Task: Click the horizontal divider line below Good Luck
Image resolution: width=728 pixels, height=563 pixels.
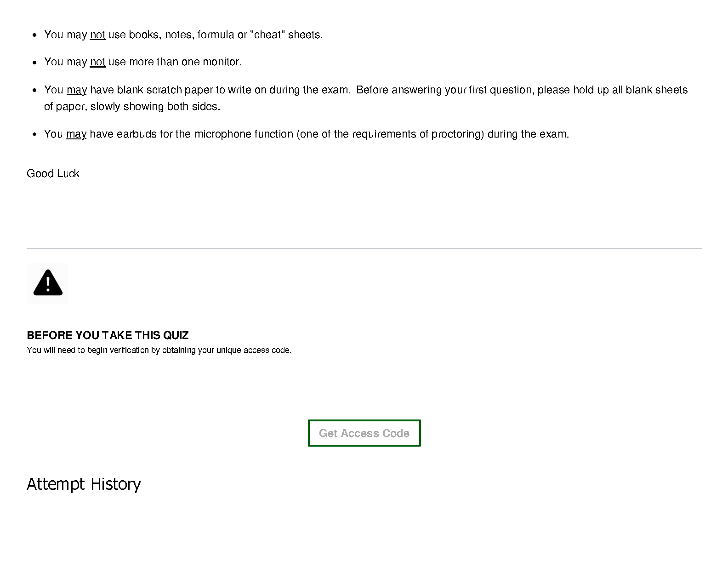Action: (364, 248)
